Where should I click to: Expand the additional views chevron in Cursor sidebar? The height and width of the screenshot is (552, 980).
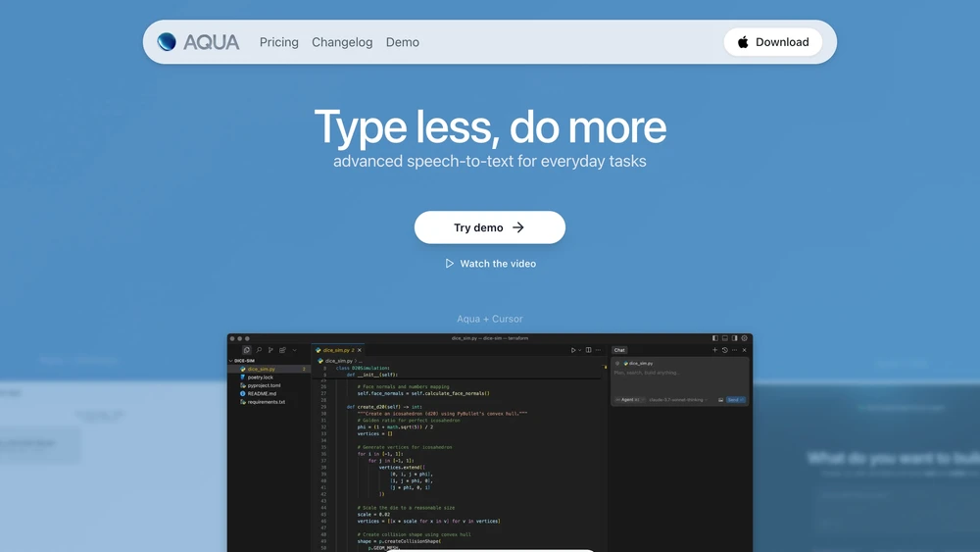294,350
